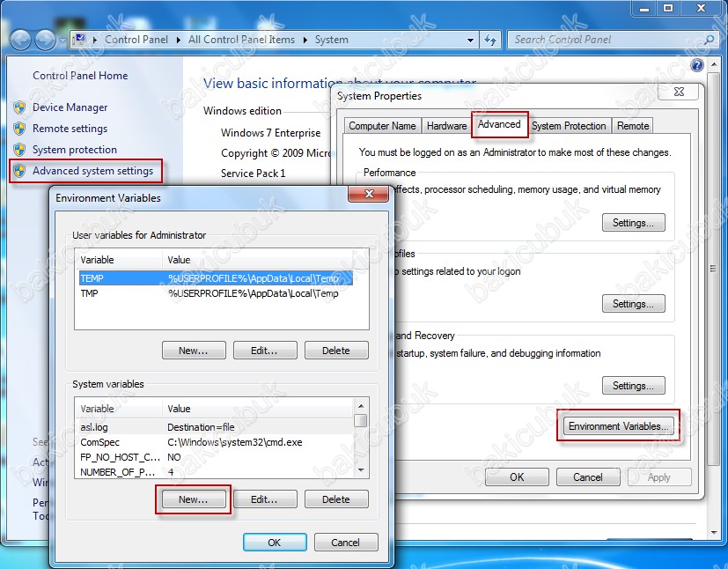Select the System Protection tab
Image resolution: width=728 pixels, height=569 pixels.
pyautogui.click(x=569, y=125)
